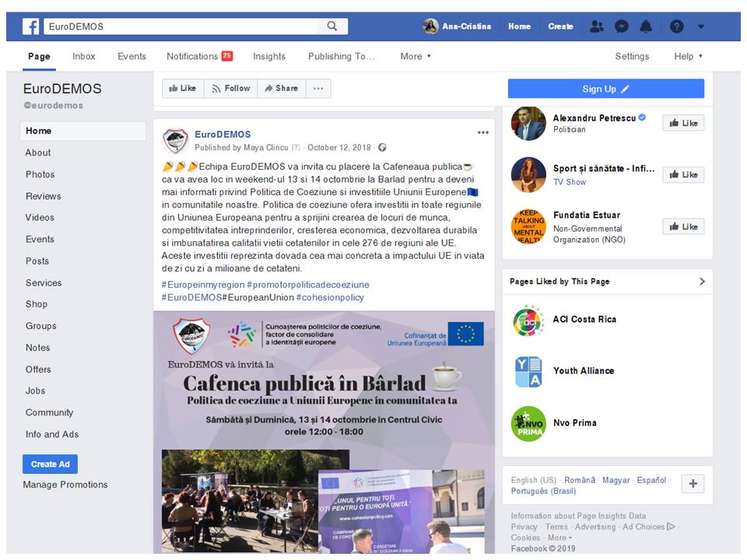
Task: Open Youth Alliance page logo
Action: coord(528,372)
